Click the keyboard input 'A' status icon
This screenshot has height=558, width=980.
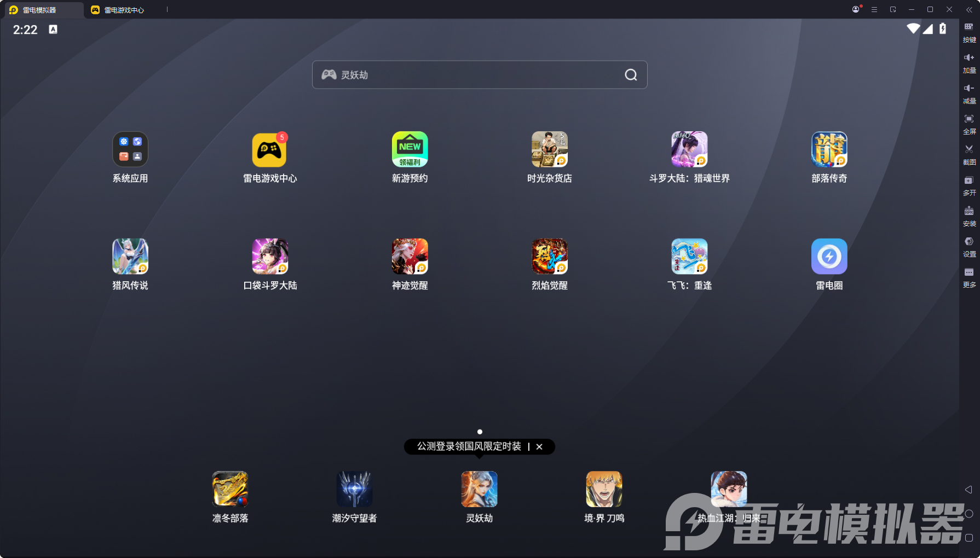[x=53, y=29]
